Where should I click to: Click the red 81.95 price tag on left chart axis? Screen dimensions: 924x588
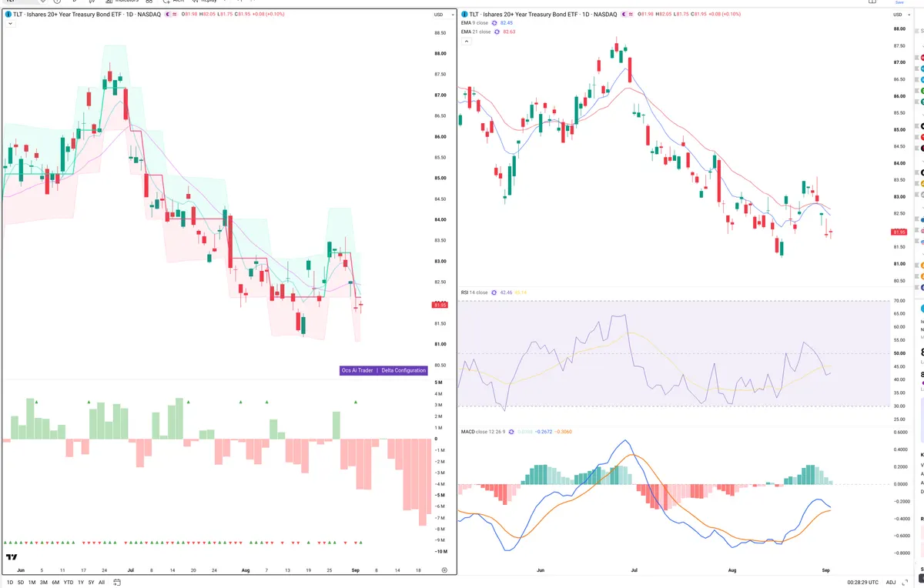point(441,306)
